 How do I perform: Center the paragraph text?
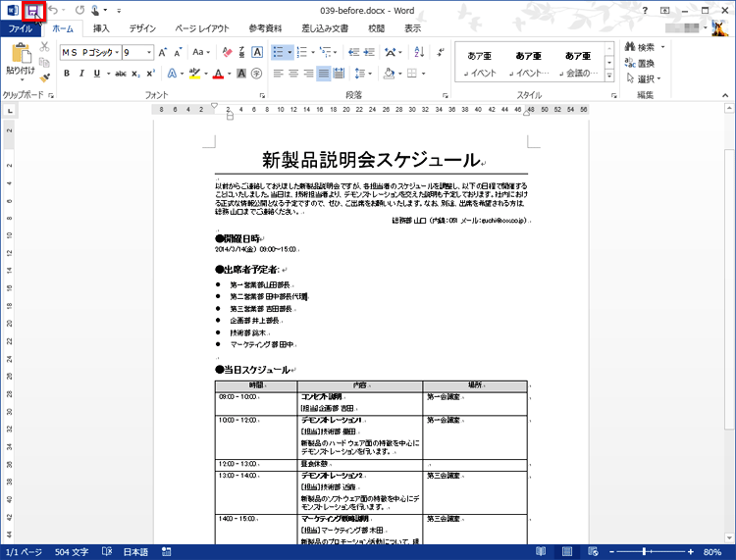pos(293,74)
